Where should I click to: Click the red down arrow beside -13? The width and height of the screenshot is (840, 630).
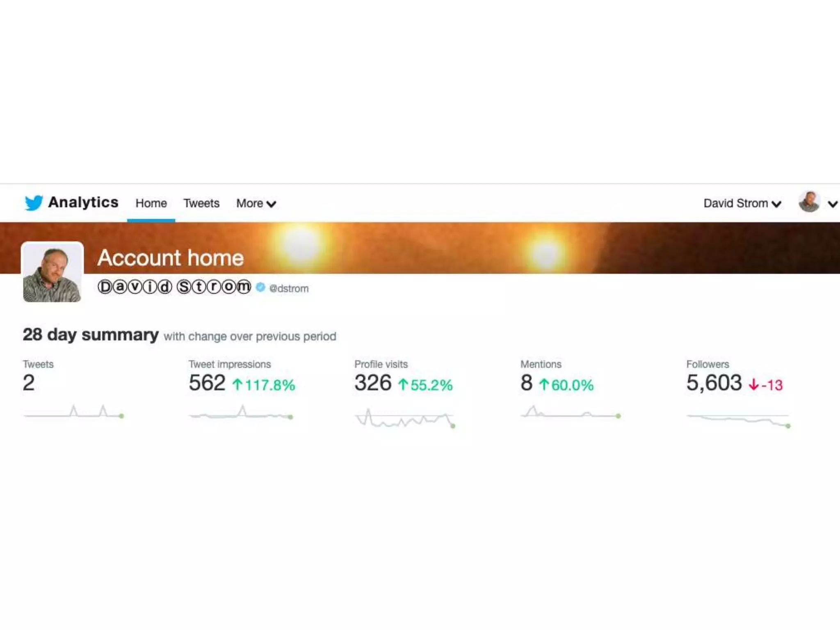pyautogui.click(x=753, y=385)
